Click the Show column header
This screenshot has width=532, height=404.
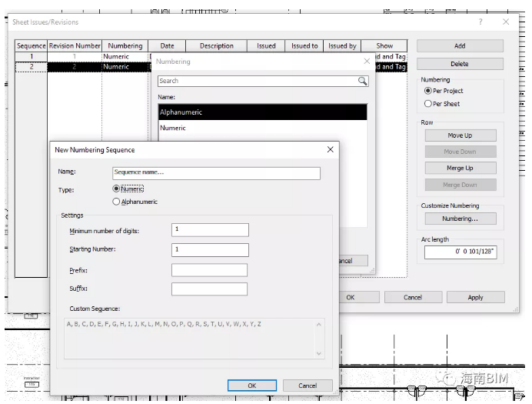pyautogui.click(x=384, y=46)
